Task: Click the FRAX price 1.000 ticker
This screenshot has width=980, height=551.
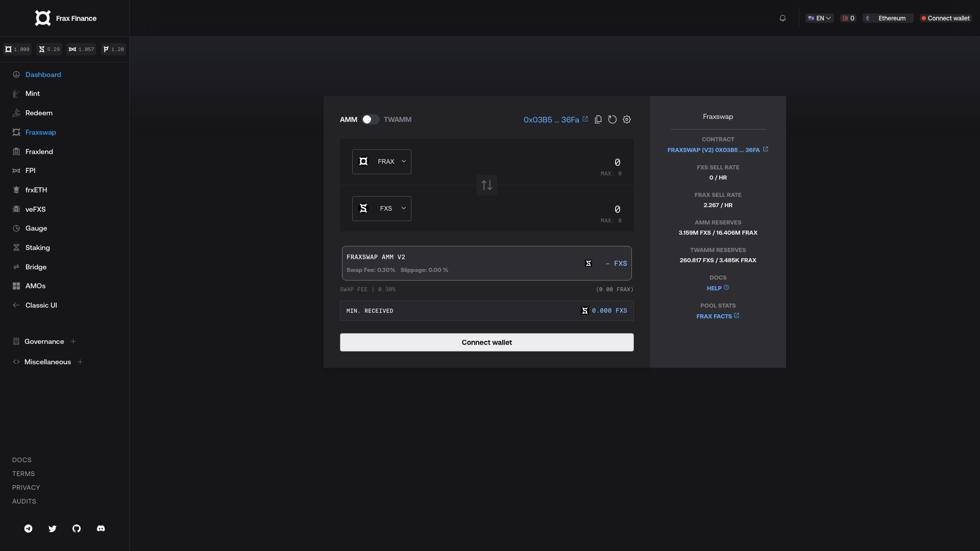Action: 17,49
